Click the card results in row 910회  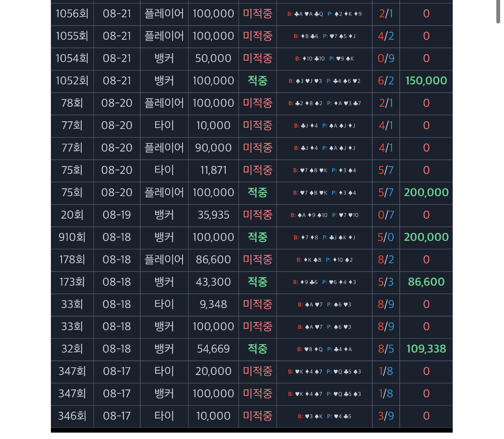pos(324,237)
